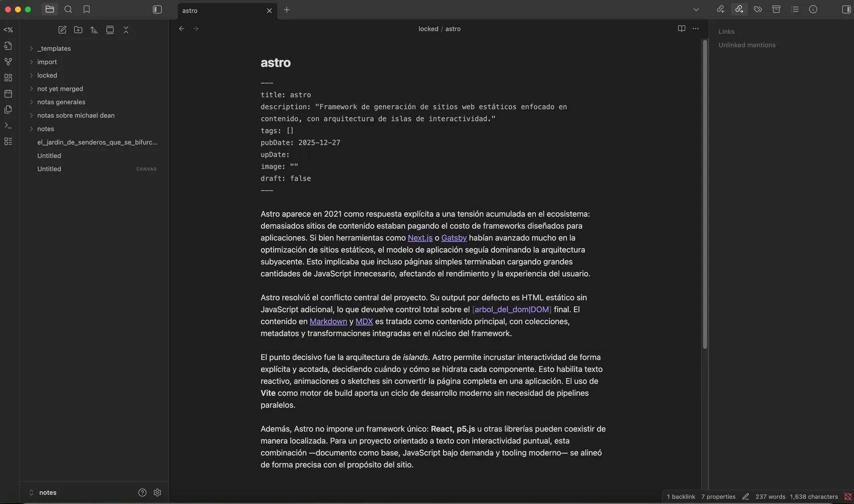Screen dimensions: 854x504
Task: Open the calendar icon in the left ribbon
Action: click(8, 94)
